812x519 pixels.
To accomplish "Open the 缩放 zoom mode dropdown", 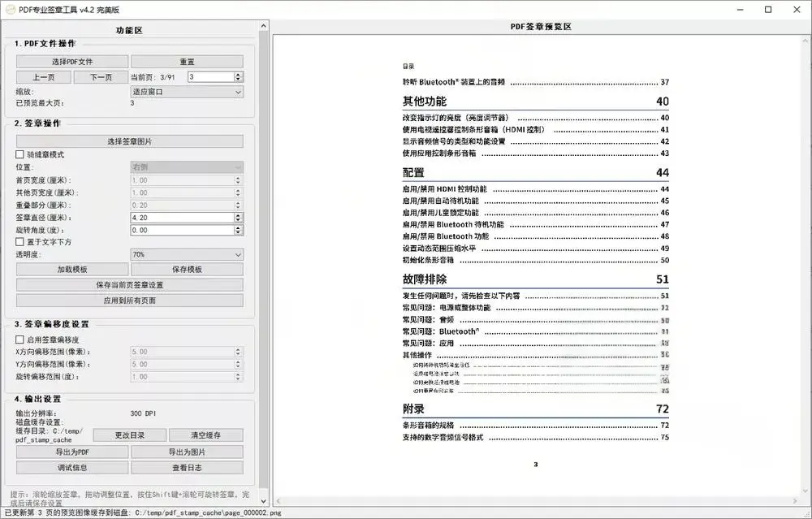I will (185, 92).
